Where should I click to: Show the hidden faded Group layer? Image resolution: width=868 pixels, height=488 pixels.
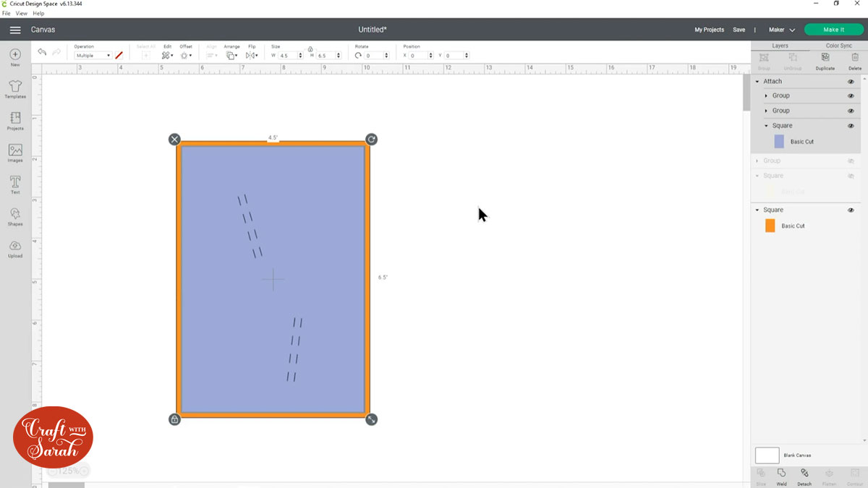(x=851, y=160)
